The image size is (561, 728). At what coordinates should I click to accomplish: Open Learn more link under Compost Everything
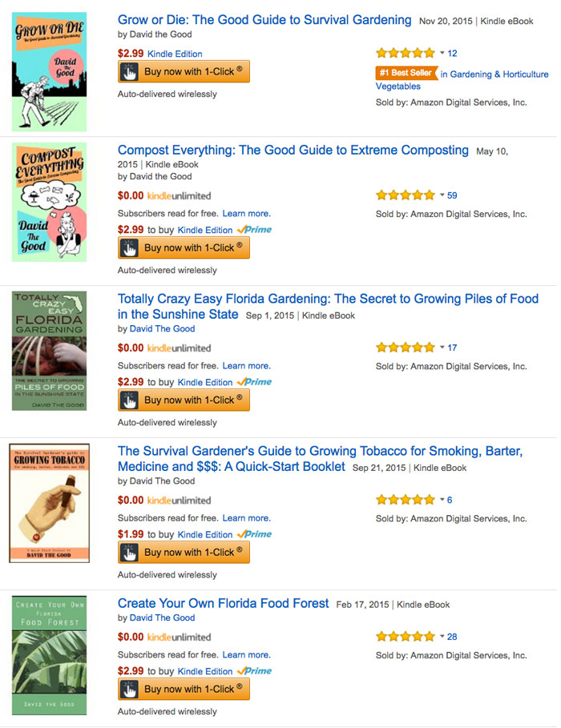(246, 214)
